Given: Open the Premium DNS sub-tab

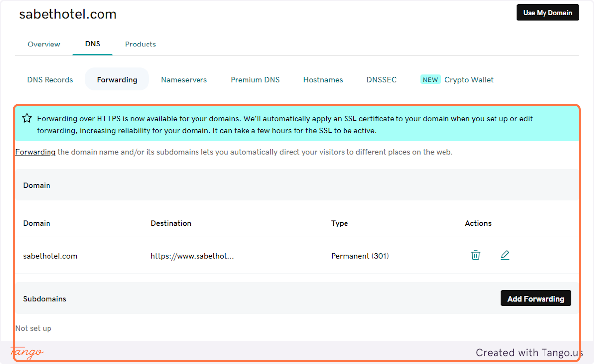Looking at the screenshot, I should coord(255,79).
